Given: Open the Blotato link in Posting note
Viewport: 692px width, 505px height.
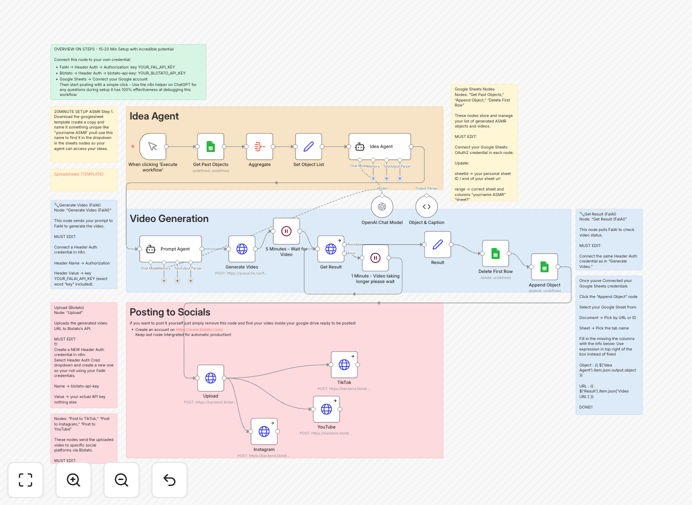Looking at the screenshot, I should [x=199, y=329].
